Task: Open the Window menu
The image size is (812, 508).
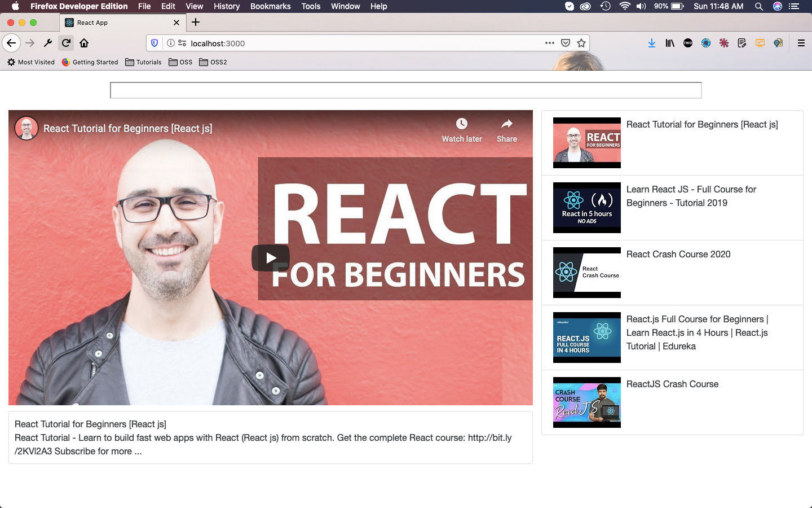Action: point(346,6)
